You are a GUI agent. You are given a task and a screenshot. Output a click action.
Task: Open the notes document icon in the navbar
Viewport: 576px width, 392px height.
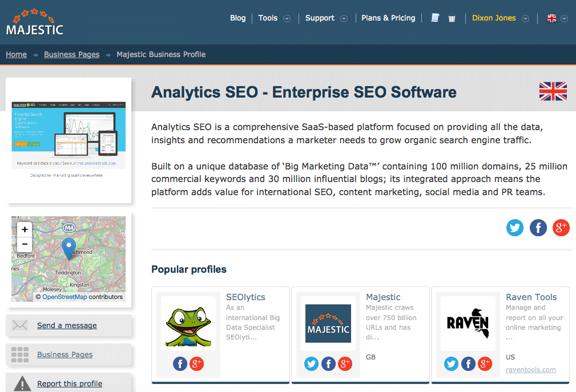coord(435,18)
